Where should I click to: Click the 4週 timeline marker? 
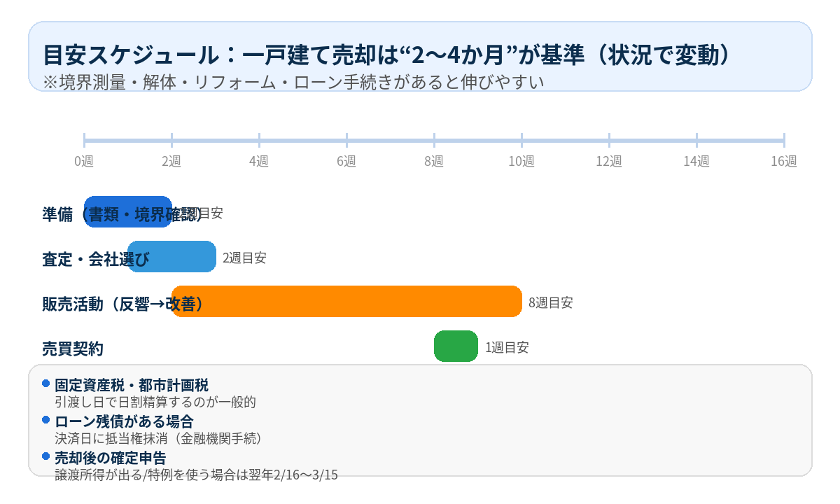(x=259, y=162)
